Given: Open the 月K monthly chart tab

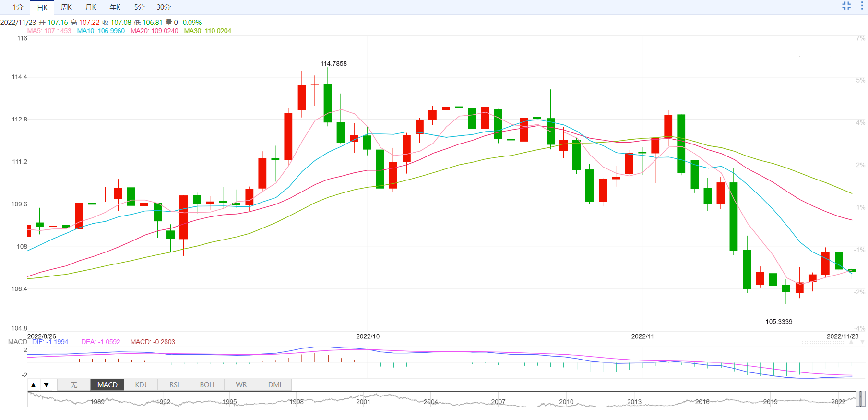Looking at the screenshot, I should pos(91,7).
